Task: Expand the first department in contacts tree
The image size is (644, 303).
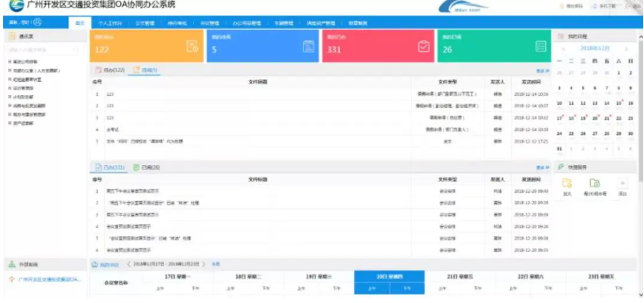Action: [x=10, y=62]
